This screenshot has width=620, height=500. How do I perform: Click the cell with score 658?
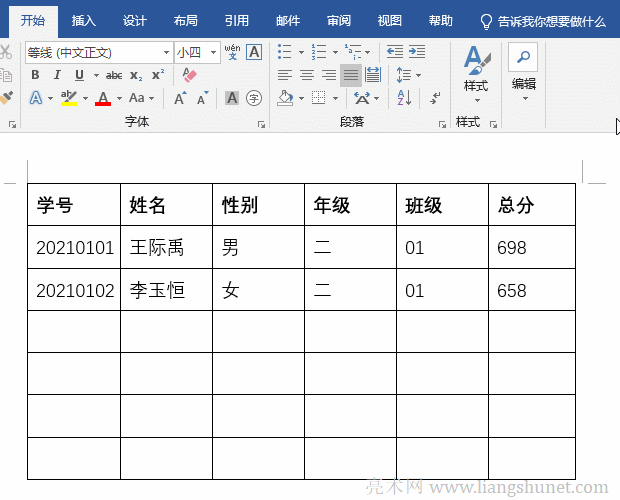(532, 290)
